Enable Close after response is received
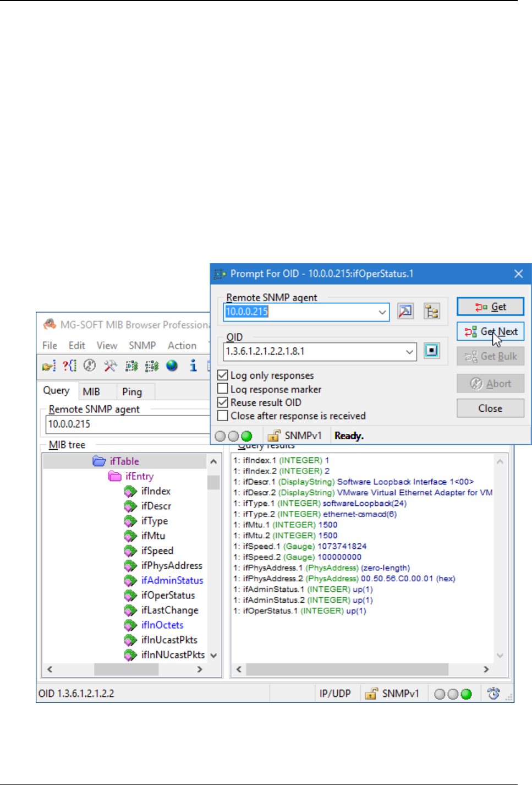 click(x=223, y=416)
